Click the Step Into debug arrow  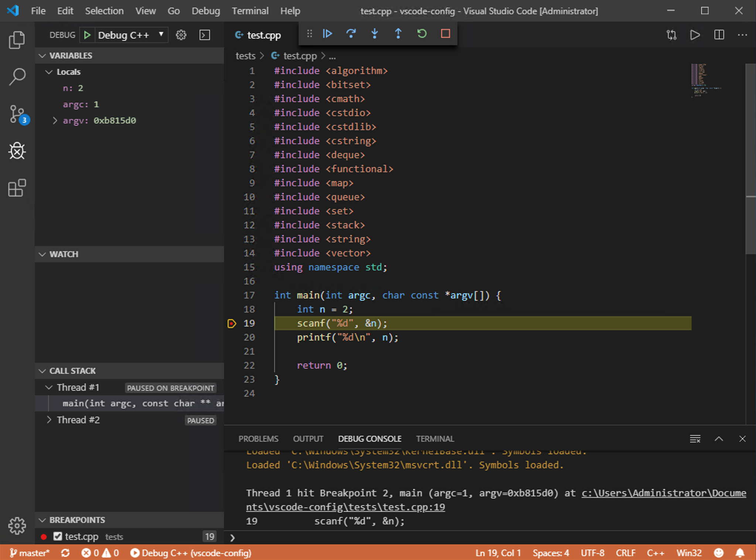pyautogui.click(x=374, y=34)
